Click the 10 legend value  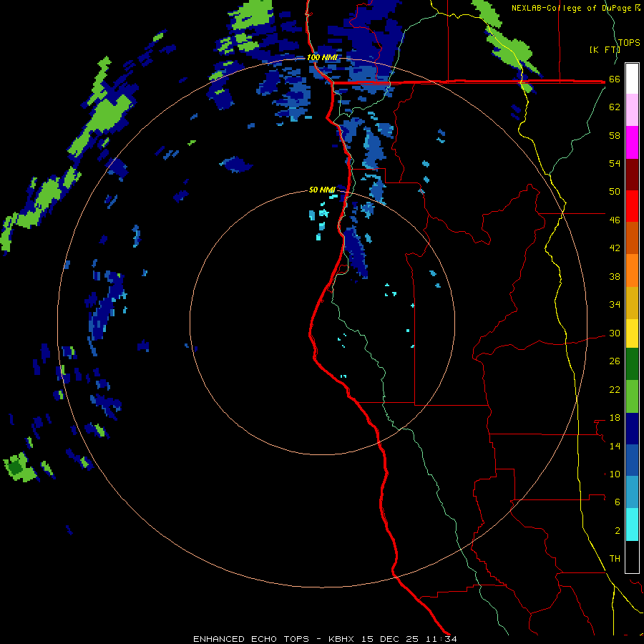coord(615,474)
